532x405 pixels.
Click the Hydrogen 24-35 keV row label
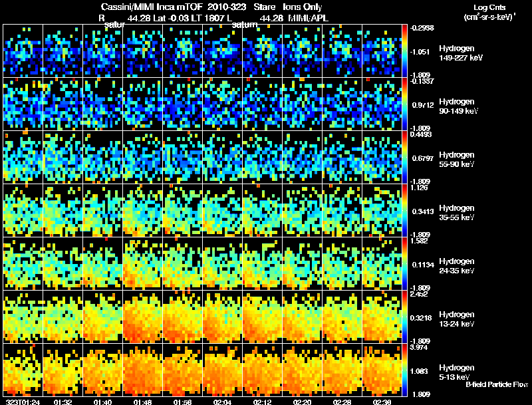pyautogui.click(x=457, y=266)
